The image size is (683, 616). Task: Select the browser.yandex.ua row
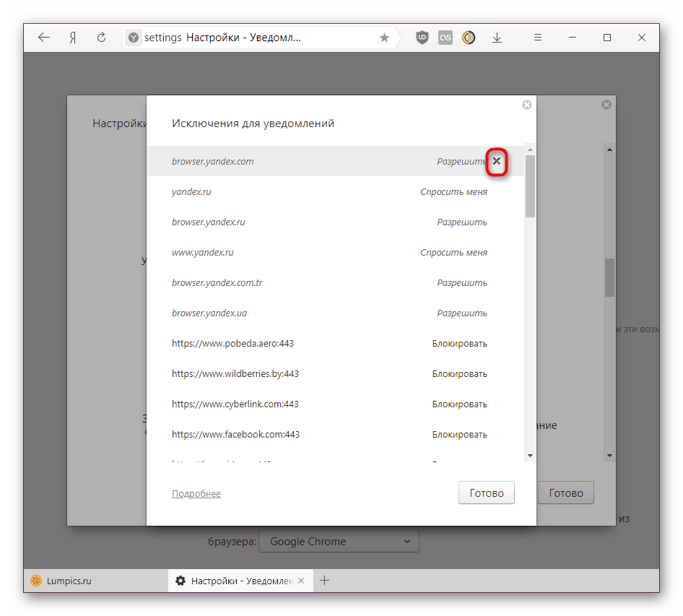[x=336, y=313]
